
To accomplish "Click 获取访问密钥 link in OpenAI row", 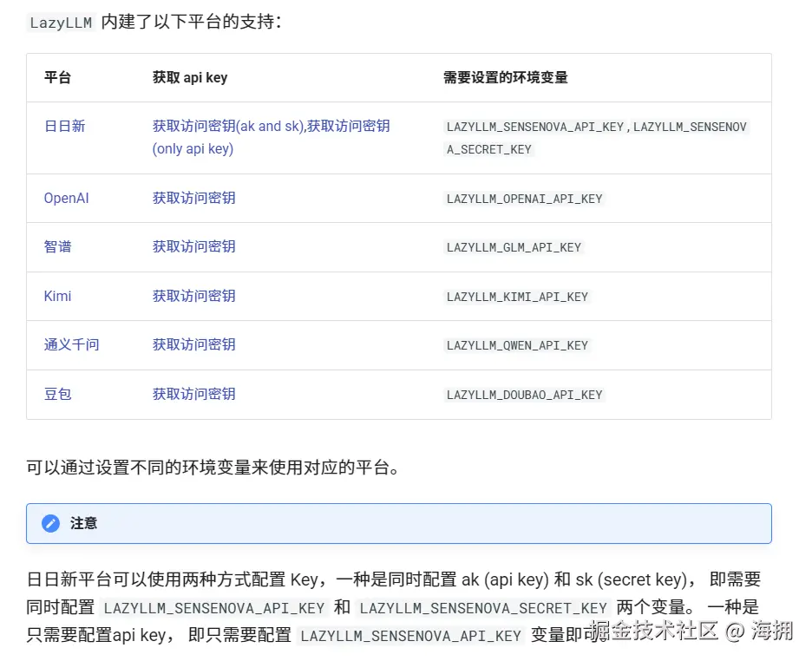I will 194,199.
